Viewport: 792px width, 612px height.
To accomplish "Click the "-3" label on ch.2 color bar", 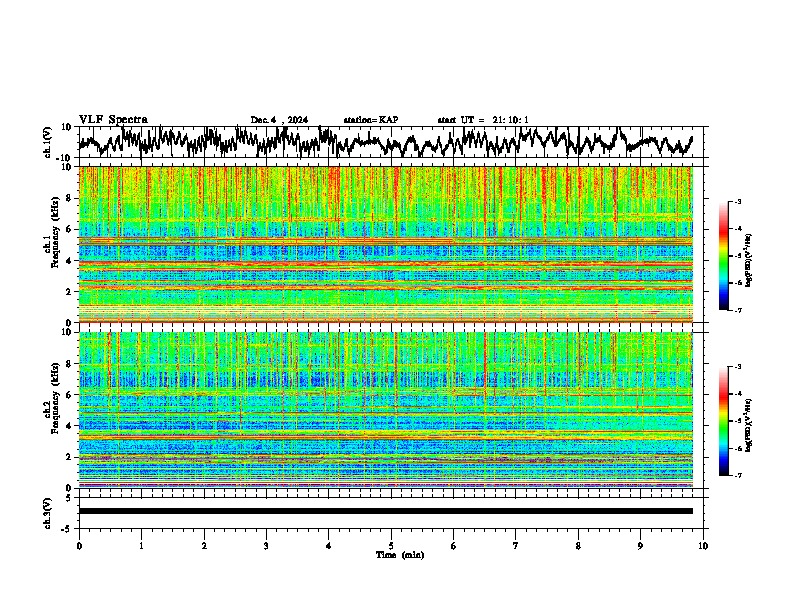I will (x=738, y=367).
